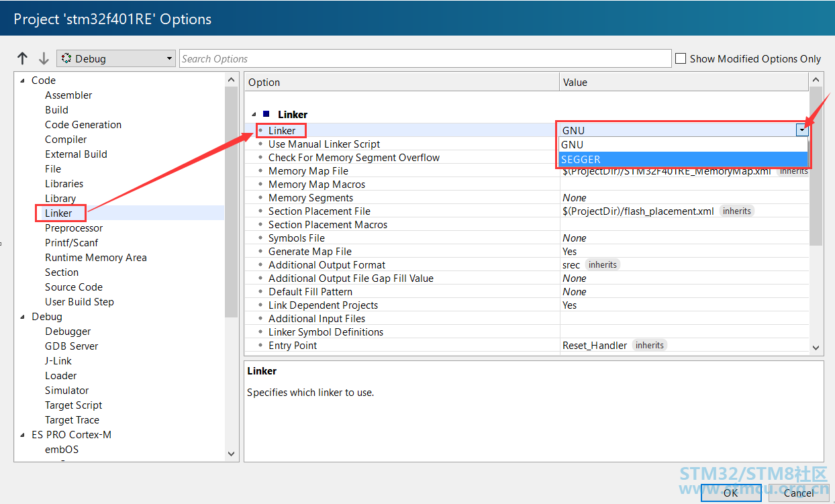Select Additional Input Files option

click(317, 319)
